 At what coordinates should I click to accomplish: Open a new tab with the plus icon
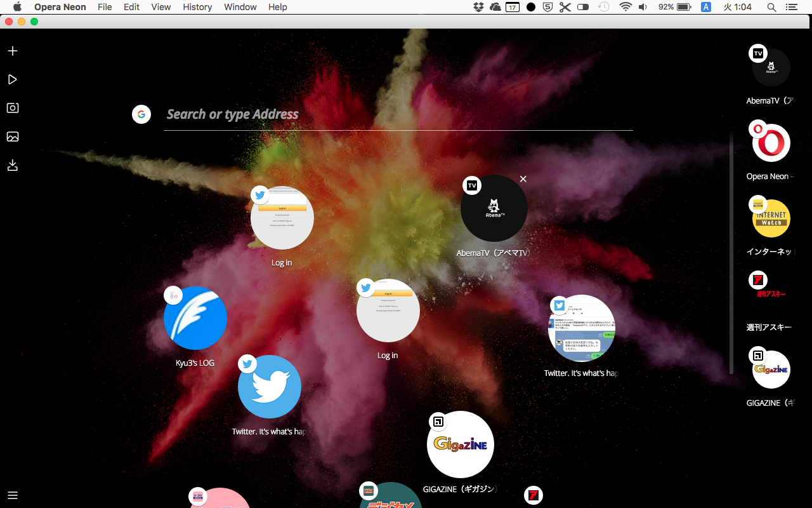pos(13,51)
